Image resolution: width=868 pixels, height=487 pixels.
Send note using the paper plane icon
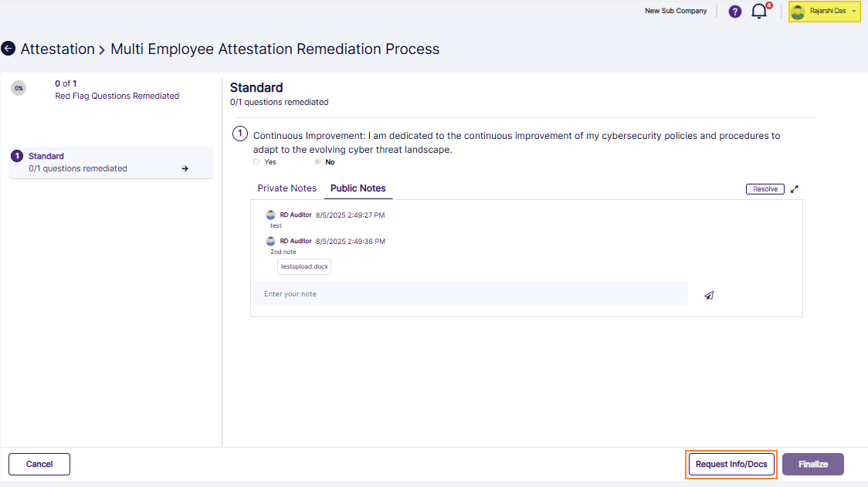click(x=708, y=295)
